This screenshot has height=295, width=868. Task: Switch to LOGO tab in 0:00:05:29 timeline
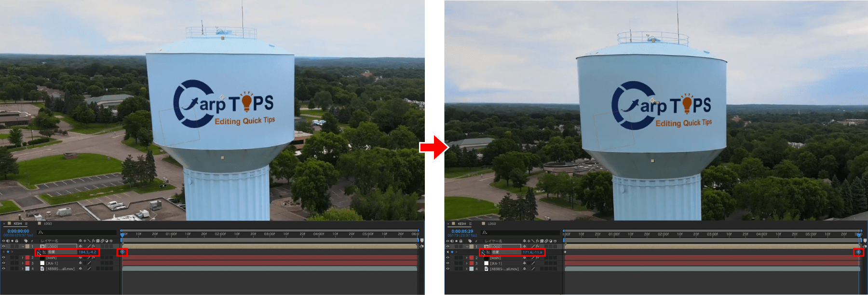[492, 224]
